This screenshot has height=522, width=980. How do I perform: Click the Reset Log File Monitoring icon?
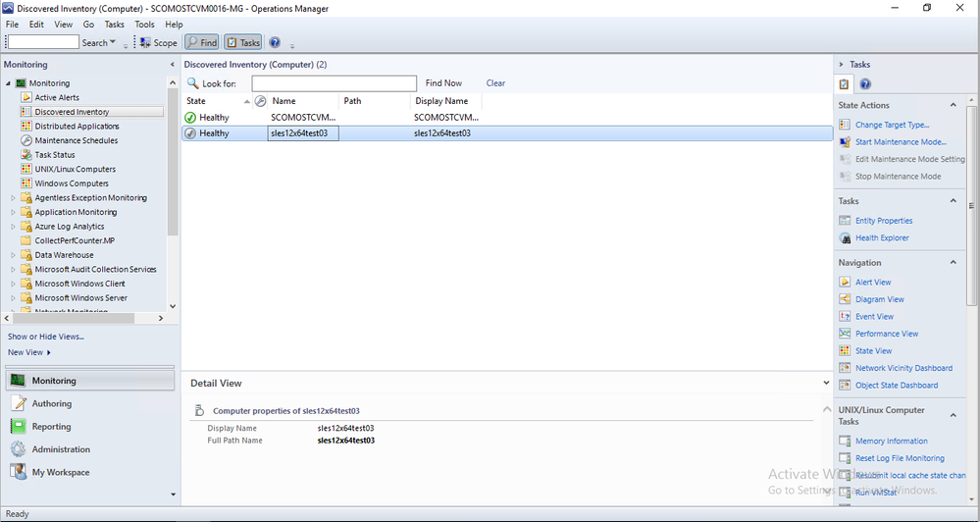(845, 458)
